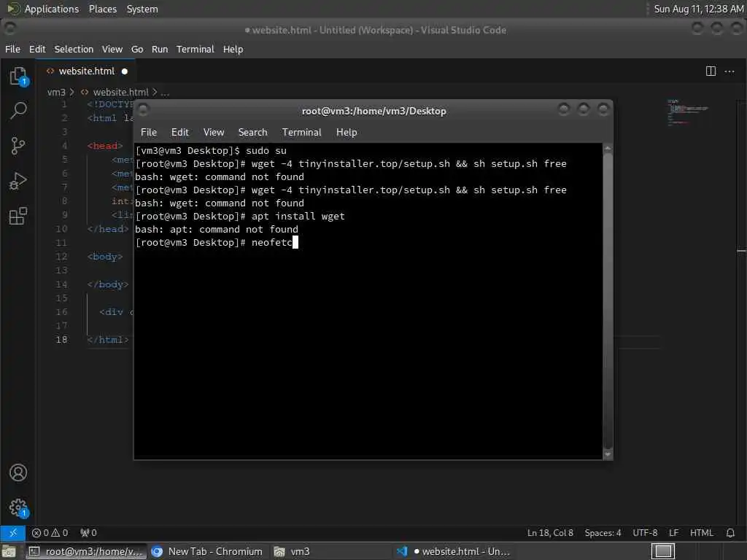Image resolution: width=747 pixels, height=560 pixels.
Task: Open the VS Code Edit menu
Action: (37, 49)
